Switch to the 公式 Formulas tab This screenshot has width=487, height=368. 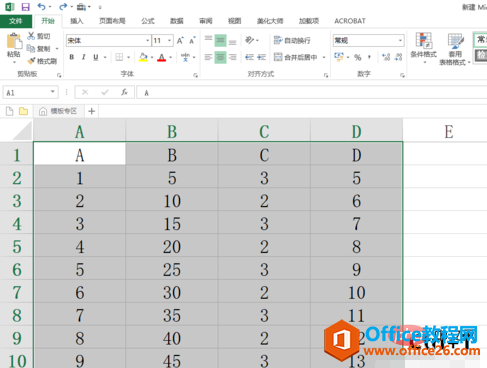click(x=148, y=21)
